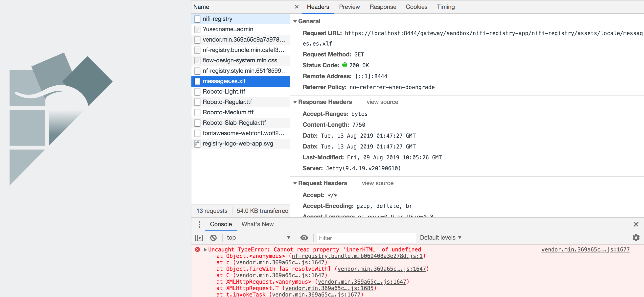644x297 pixels.
Task: Switch to the Preview tab
Action: (349, 7)
